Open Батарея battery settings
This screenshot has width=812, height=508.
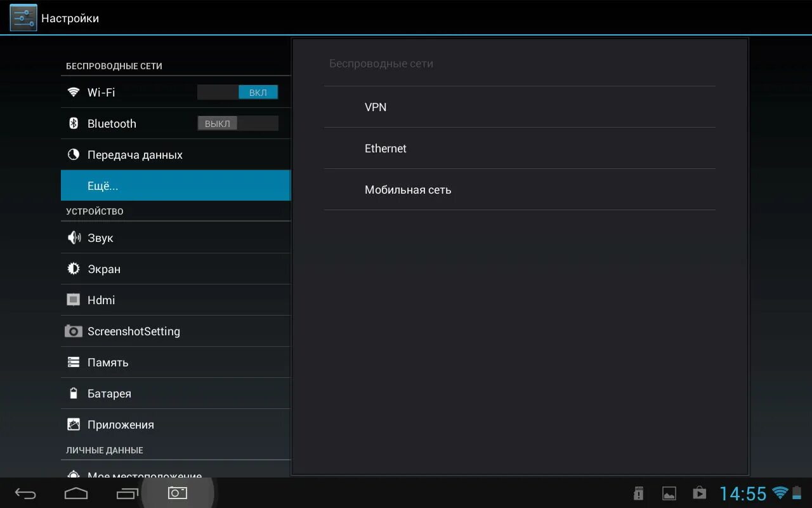[x=176, y=393]
